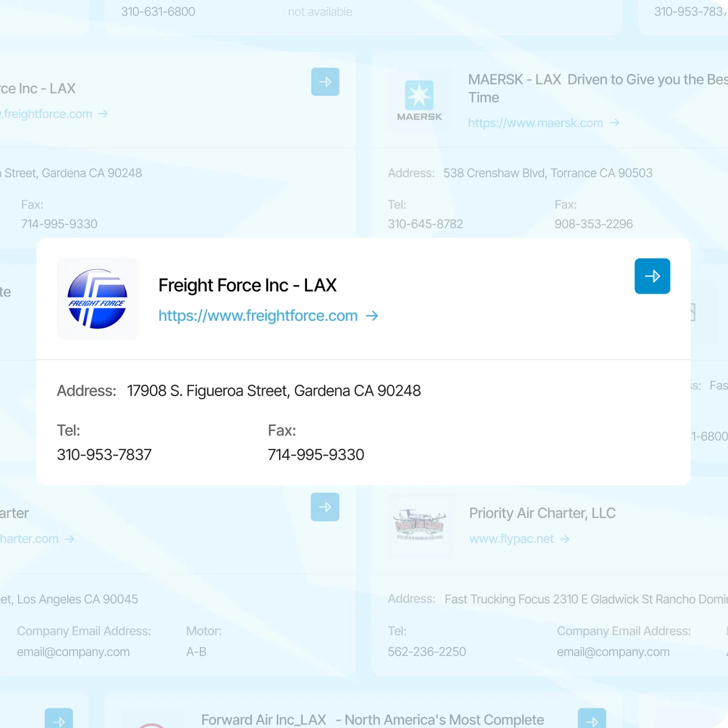Click the MAERSK logo thumbnail
The height and width of the screenshot is (728, 728).
click(x=419, y=99)
